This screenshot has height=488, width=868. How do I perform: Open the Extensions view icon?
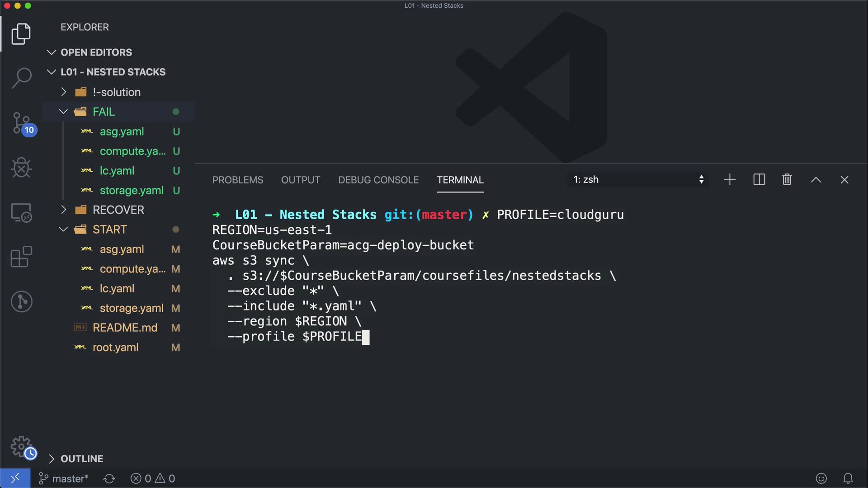point(21,257)
